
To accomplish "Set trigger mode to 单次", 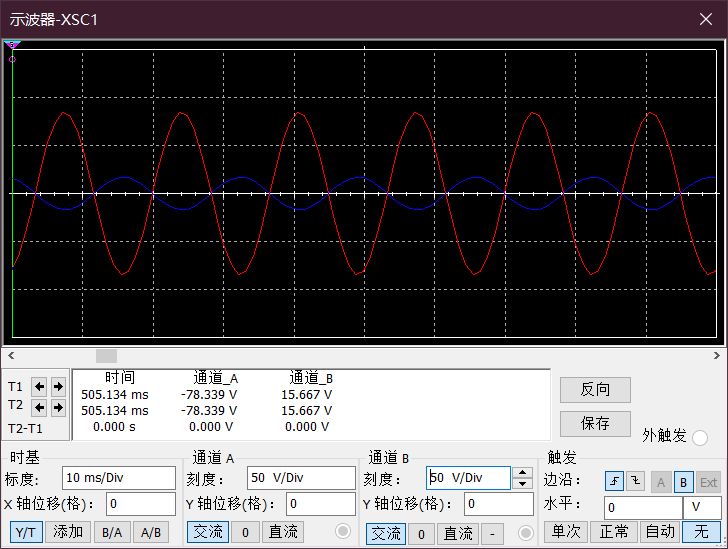I will (x=566, y=531).
